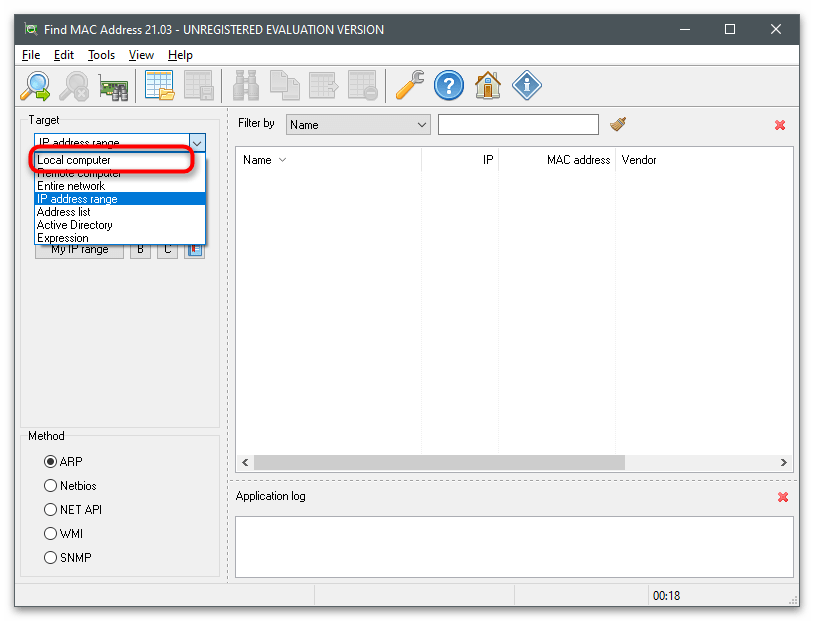Screen dimensions: 814x621
Task: Choose Local computer from target list
Action: [120, 160]
